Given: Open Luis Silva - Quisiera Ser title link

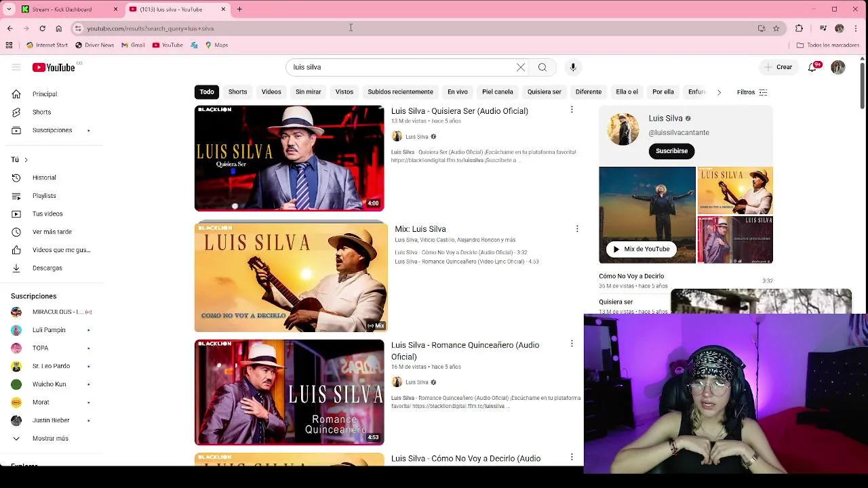Looking at the screenshot, I should pos(460,111).
